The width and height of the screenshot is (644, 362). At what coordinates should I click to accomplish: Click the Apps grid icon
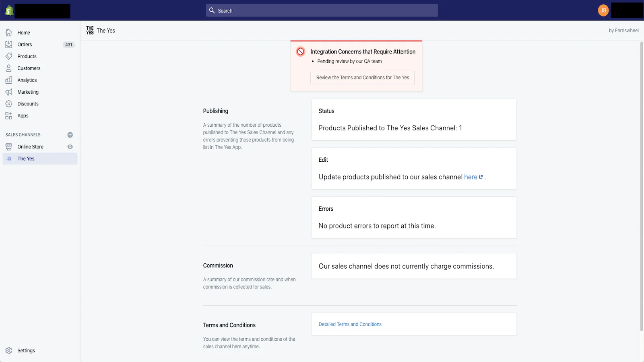point(9,115)
